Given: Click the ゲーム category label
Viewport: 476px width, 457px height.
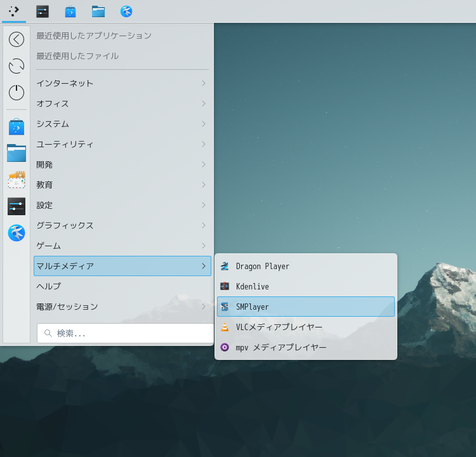Looking at the screenshot, I should point(49,246).
